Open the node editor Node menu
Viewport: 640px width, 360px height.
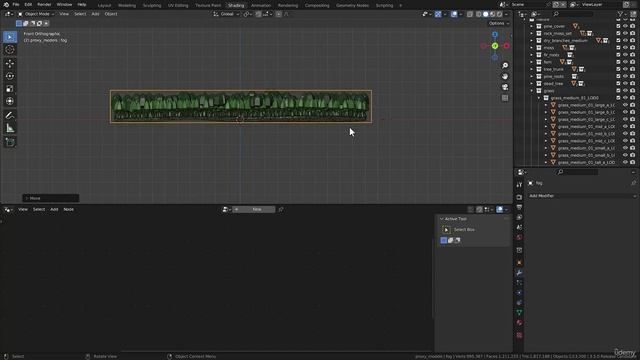pyautogui.click(x=69, y=209)
